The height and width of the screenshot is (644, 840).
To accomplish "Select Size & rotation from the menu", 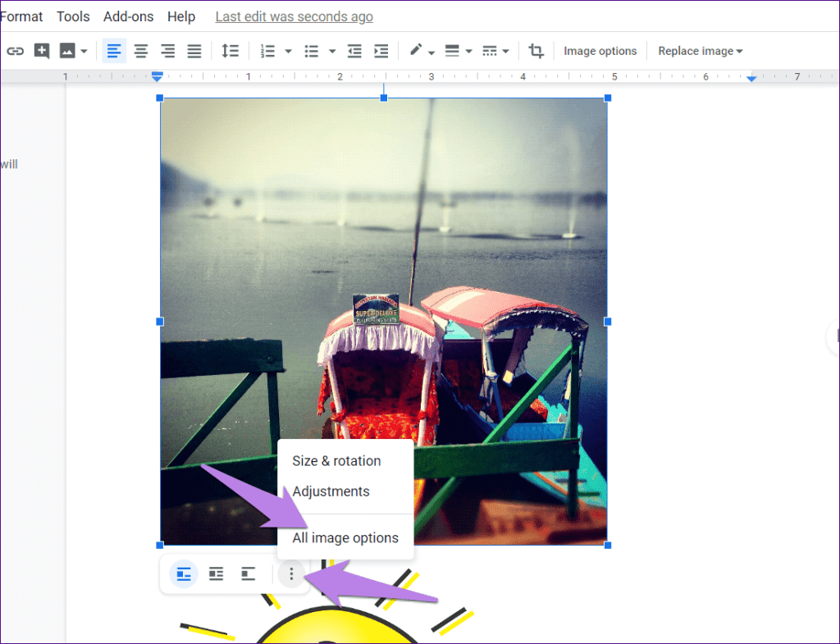I will [336, 460].
